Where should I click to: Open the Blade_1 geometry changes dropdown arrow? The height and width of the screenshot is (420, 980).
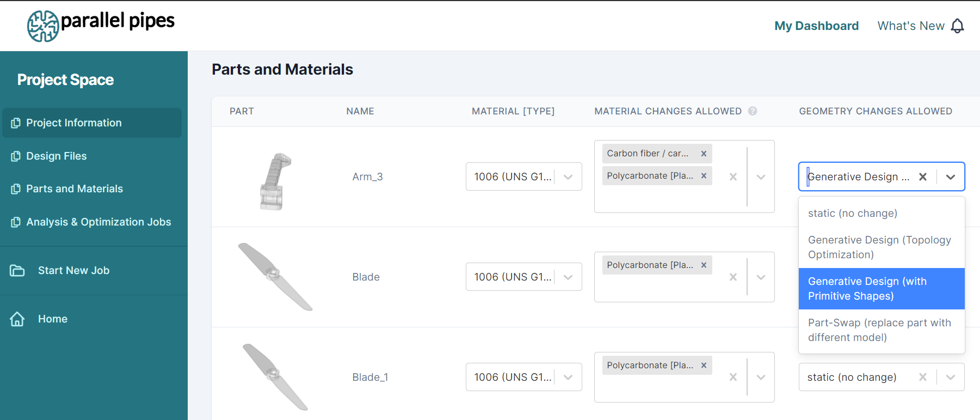tap(951, 377)
